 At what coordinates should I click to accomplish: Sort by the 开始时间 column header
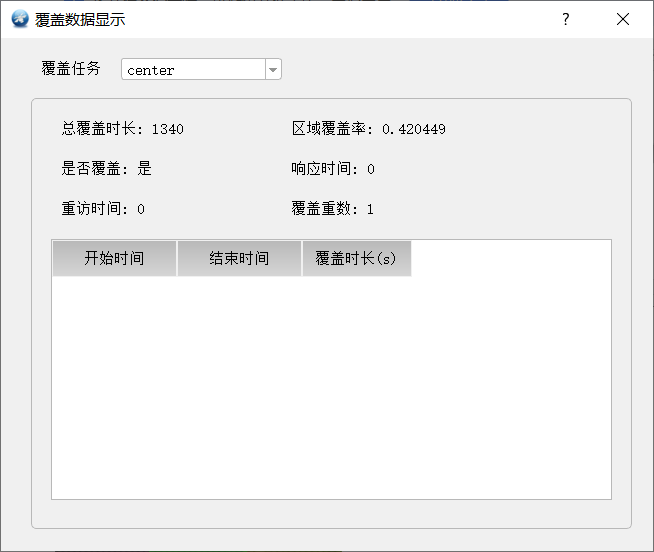point(114,258)
